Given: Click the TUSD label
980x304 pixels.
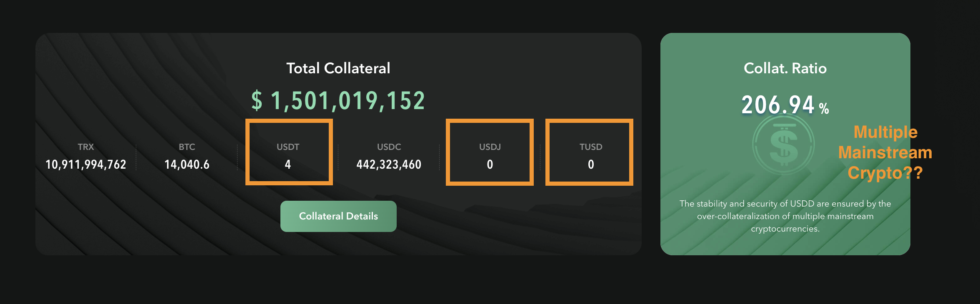Looking at the screenshot, I should [x=591, y=147].
